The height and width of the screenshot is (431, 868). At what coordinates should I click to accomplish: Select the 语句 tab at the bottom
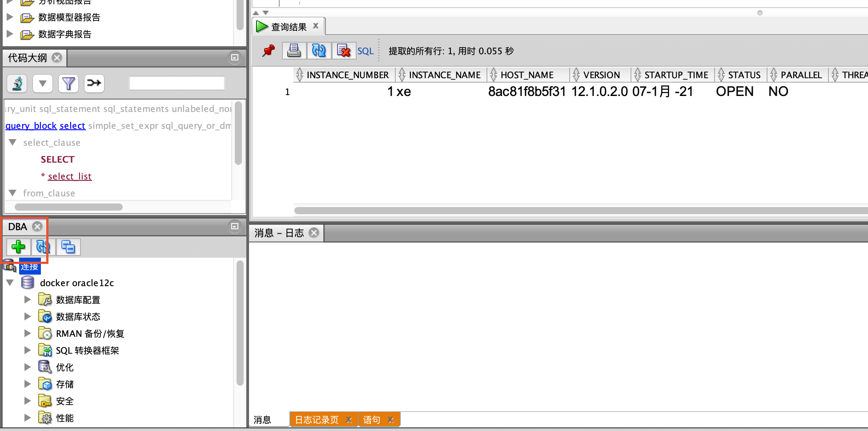pyautogui.click(x=372, y=419)
